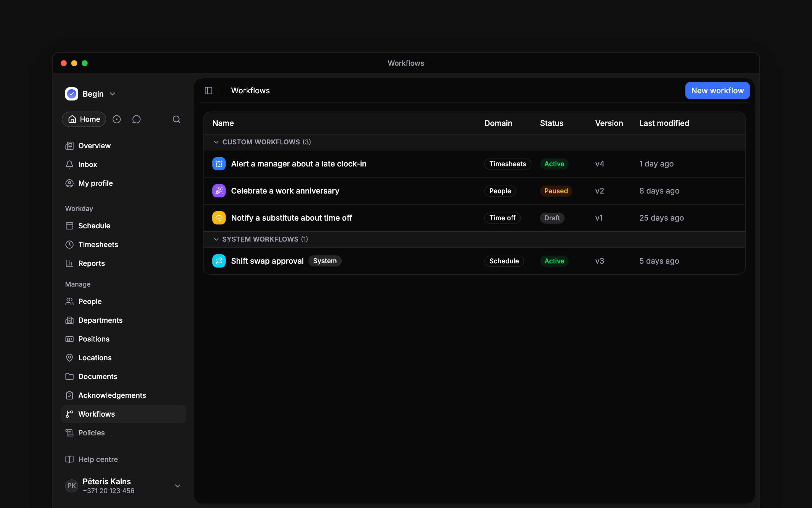The height and width of the screenshot is (508, 812).
Task: Go to Inbox in the sidebar
Action: pos(124,165)
